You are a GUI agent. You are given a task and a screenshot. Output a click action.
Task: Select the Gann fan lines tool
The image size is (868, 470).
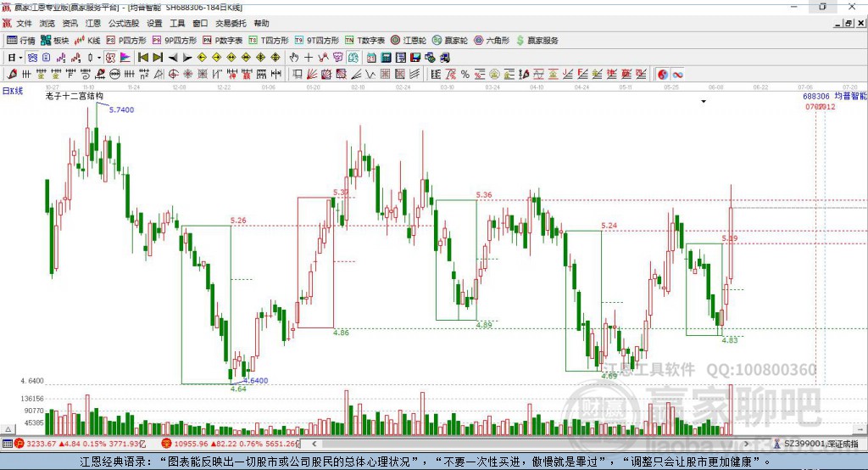click(312, 75)
